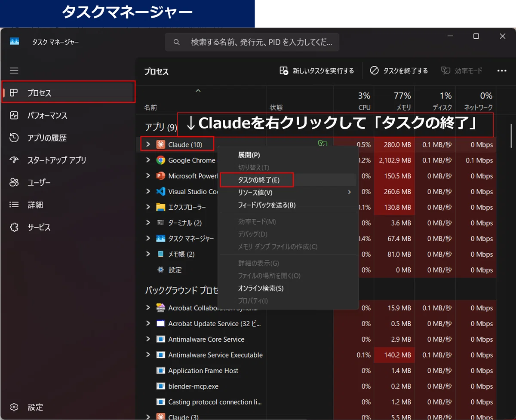
Task: Switch to the パフォーマンス sidebar tab
Action: 68,115
